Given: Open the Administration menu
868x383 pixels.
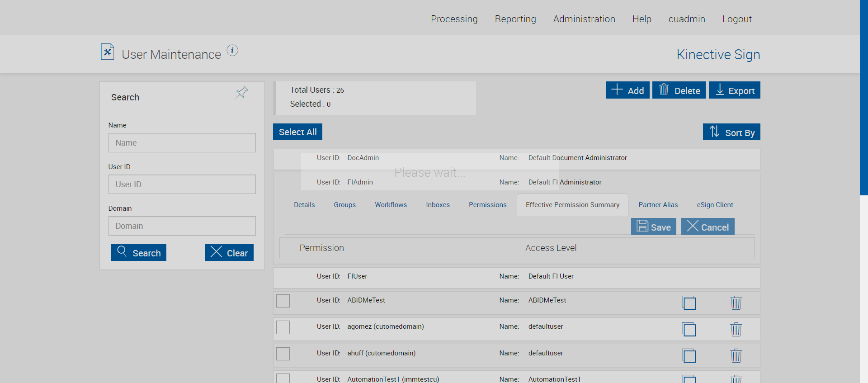Looking at the screenshot, I should click(584, 19).
